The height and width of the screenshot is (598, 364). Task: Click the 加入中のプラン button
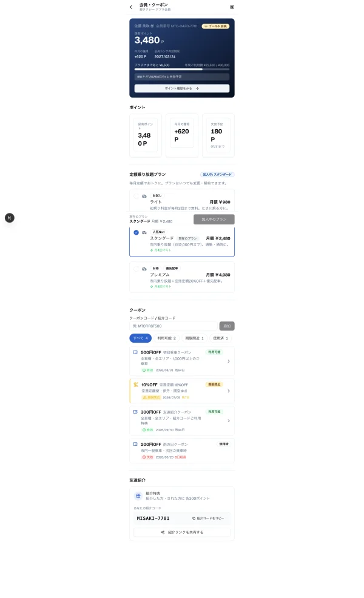214,220
